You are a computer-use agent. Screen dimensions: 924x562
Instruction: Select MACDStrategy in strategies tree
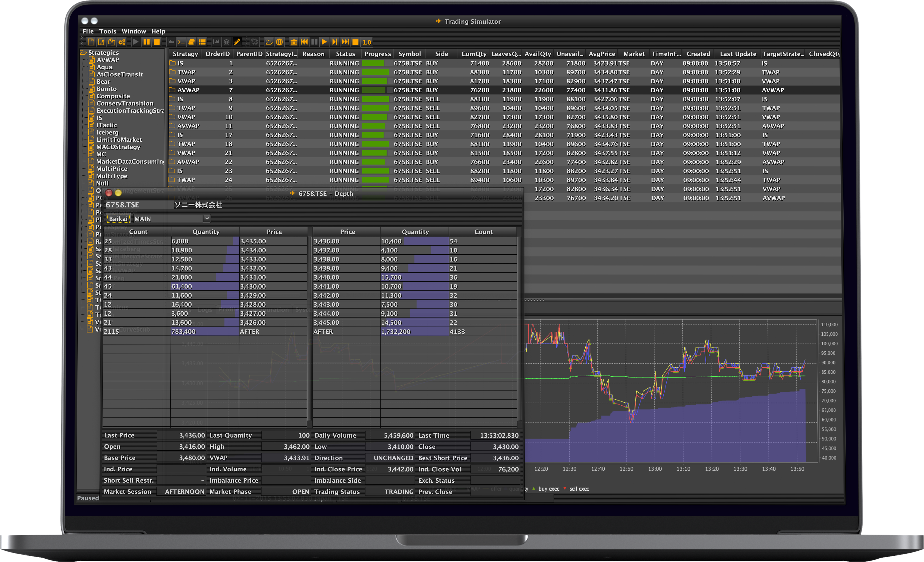point(118,147)
